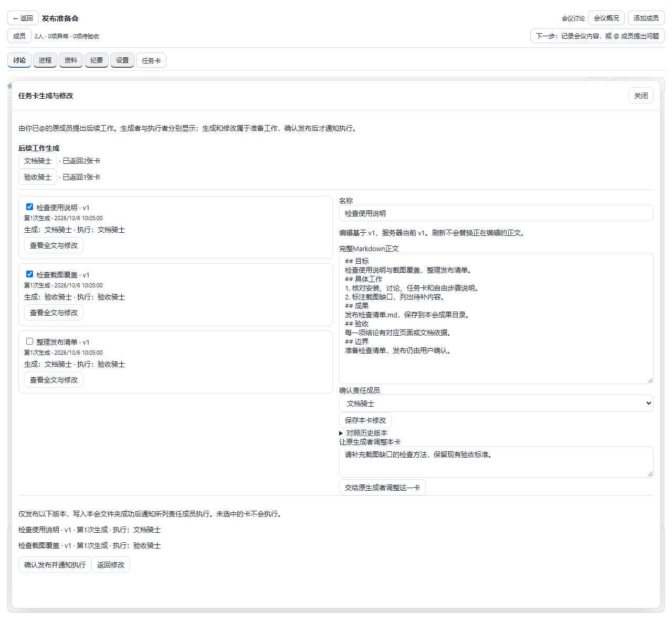
Task: Click 返回修改 button
Action: point(111,565)
